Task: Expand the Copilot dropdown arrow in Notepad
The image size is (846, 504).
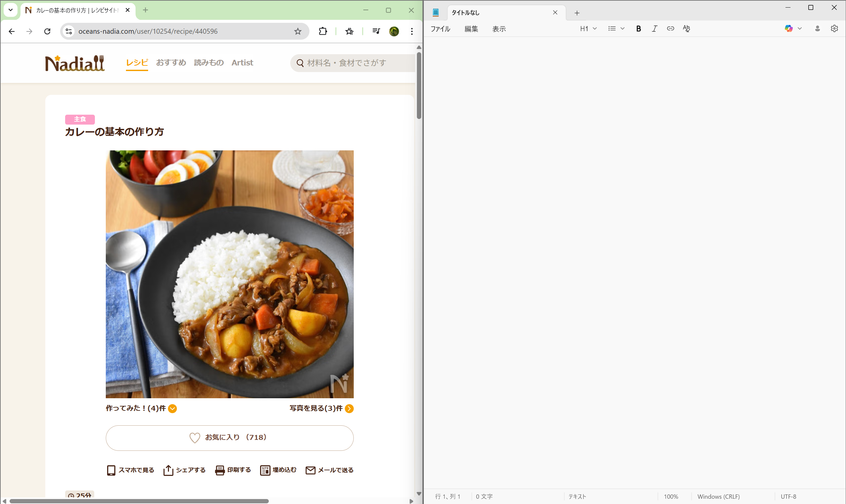Action: coord(799,29)
